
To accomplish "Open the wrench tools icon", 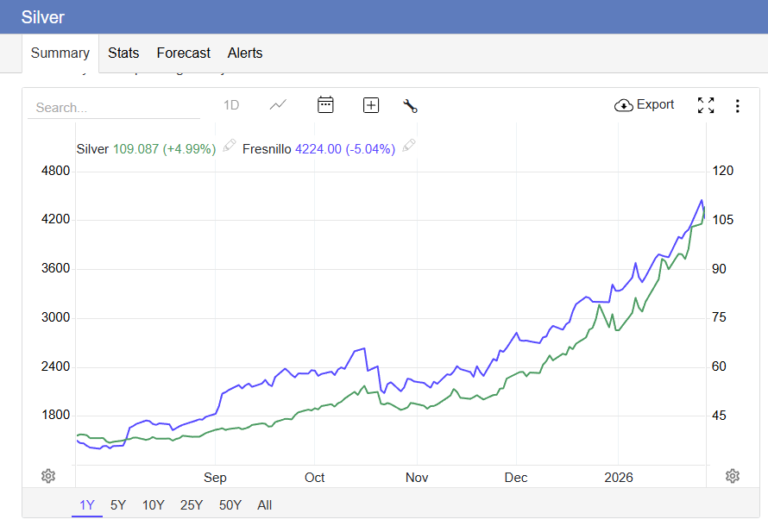I will [411, 106].
